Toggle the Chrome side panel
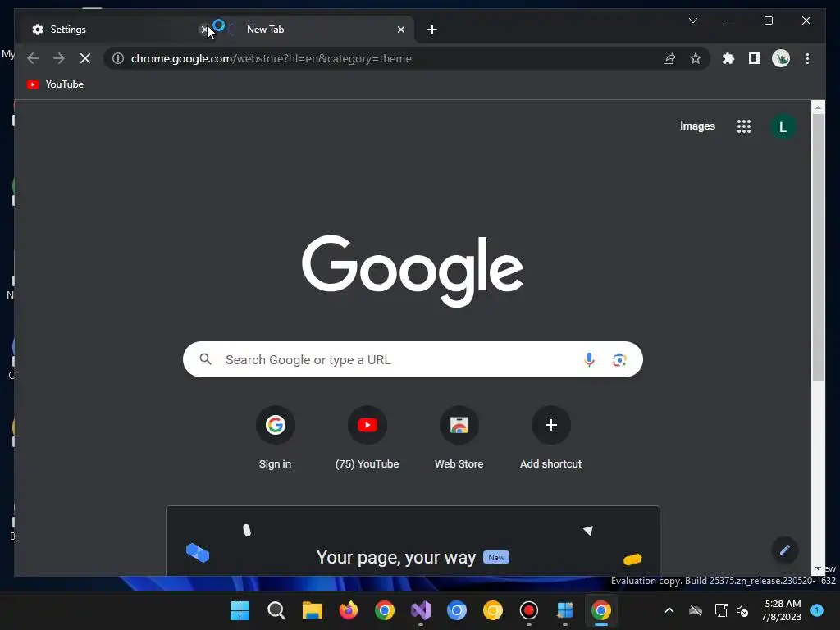The width and height of the screenshot is (840, 630). tap(755, 58)
